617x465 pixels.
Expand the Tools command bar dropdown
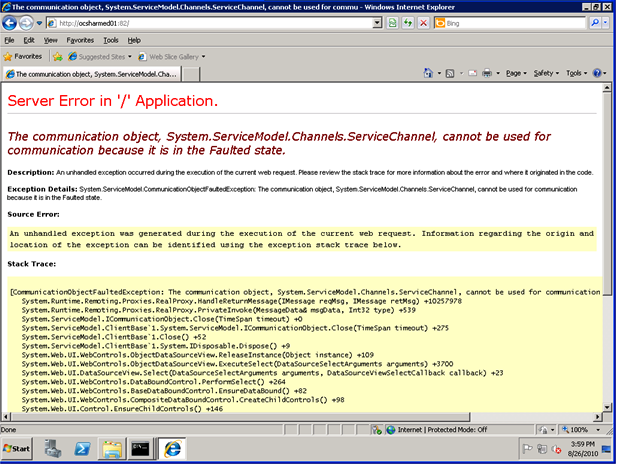[x=577, y=74]
